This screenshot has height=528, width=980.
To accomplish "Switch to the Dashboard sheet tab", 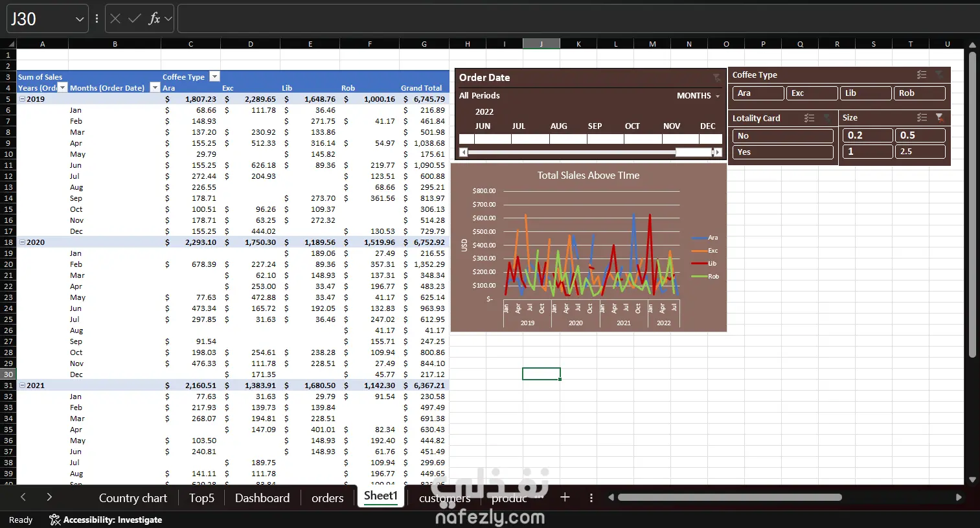I will (x=262, y=498).
